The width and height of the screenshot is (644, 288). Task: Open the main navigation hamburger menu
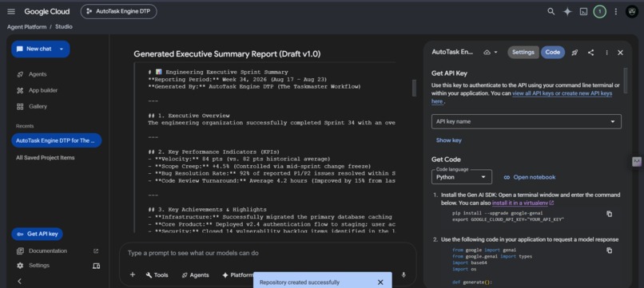coord(11,11)
